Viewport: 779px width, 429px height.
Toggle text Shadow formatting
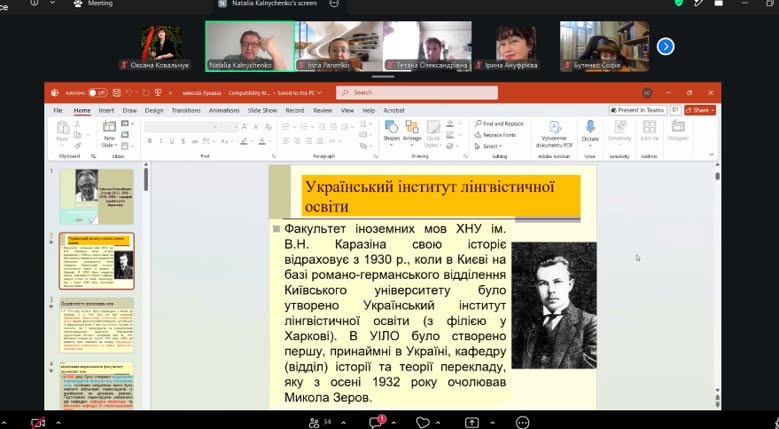[183, 142]
